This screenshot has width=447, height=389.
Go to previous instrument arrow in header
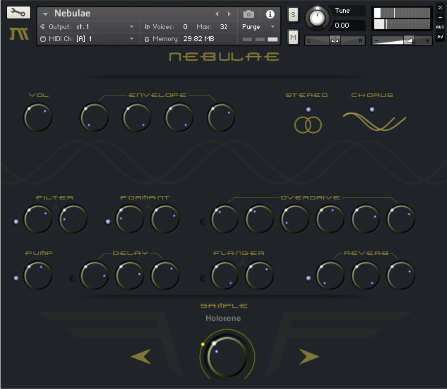click(x=217, y=14)
